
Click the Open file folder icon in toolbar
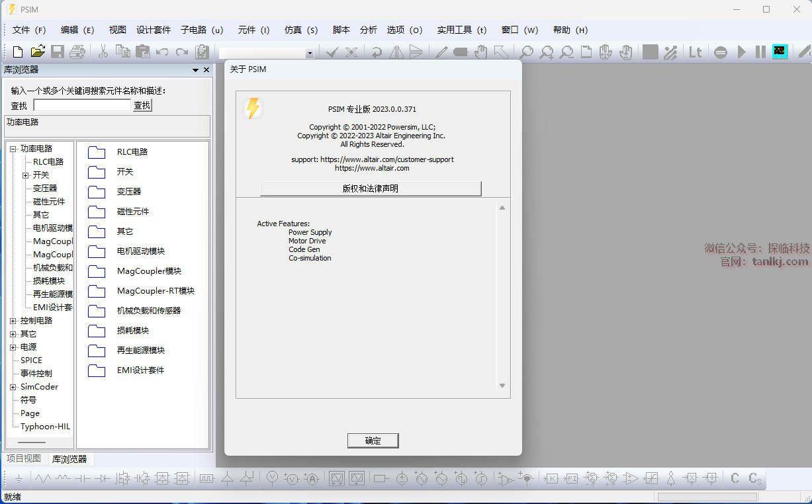point(38,52)
